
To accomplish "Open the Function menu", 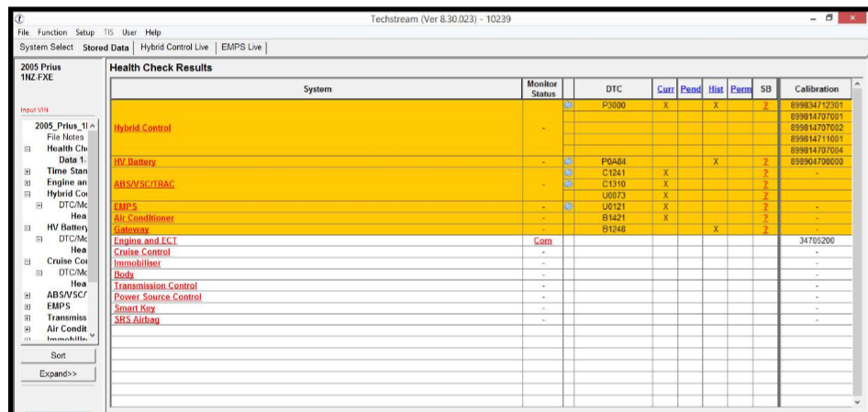I will (x=52, y=33).
